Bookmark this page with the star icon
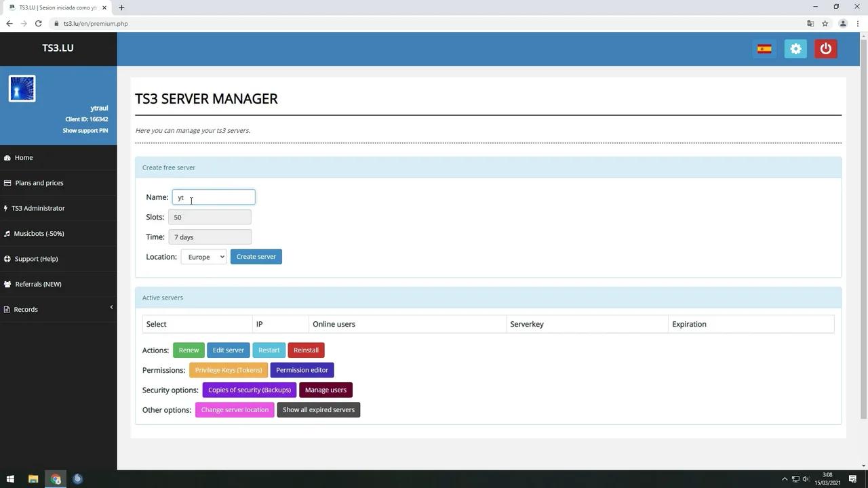The image size is (868, 488). pos(825,24)
